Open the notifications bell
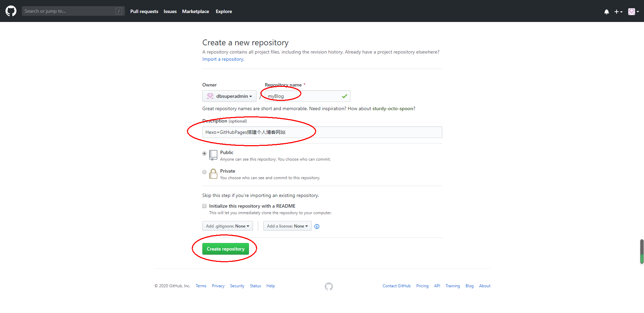This screenshot has width=644, height=313. click(606, 12)
